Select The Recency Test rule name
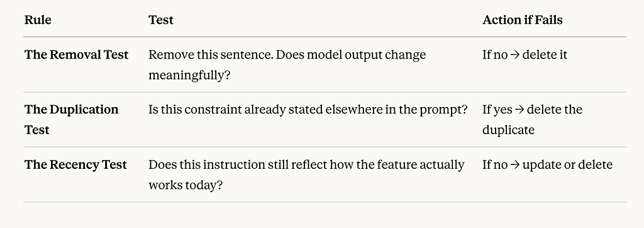 point(75,164)
